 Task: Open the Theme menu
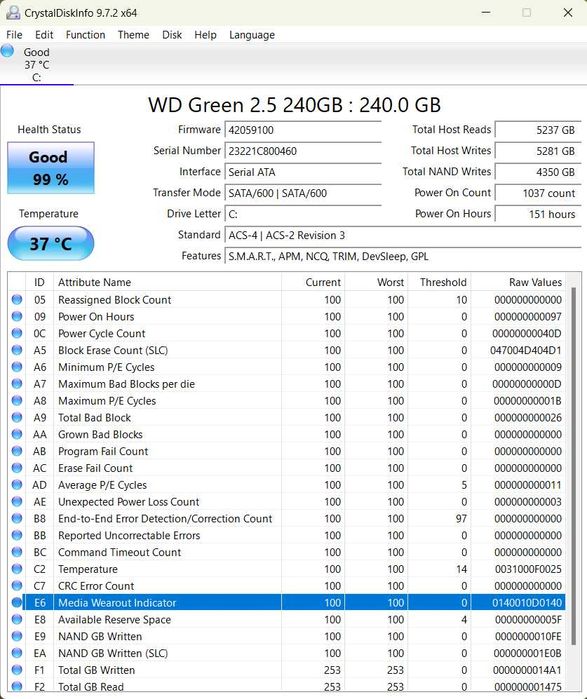[133, 35]
